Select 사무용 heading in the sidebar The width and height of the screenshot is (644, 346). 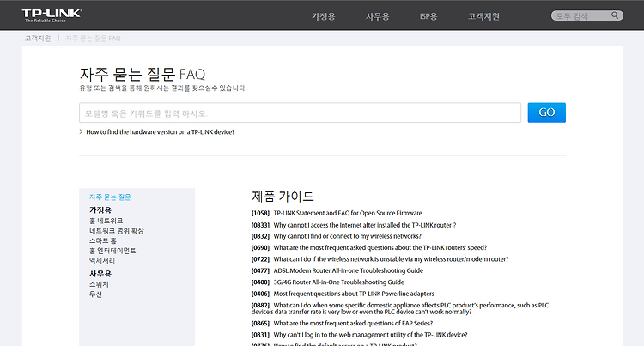point(100,273)
